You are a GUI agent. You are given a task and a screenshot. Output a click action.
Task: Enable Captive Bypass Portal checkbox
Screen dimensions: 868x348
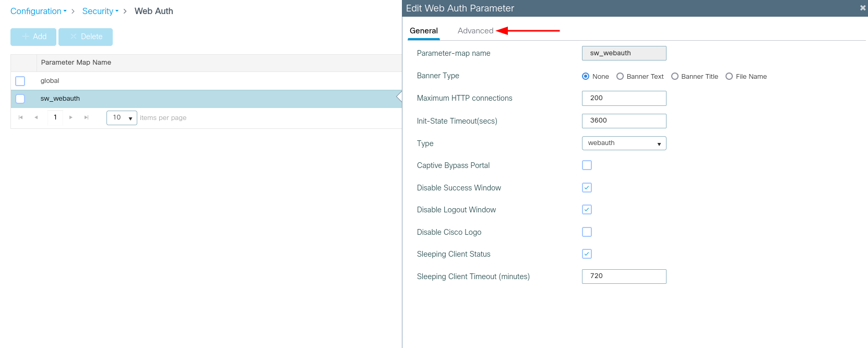coord(587,165)
